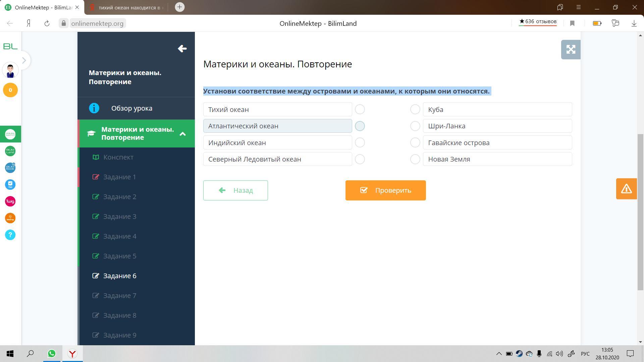
Task: Click the Twig icon in left sidebar
Action: tap(10, 201)
